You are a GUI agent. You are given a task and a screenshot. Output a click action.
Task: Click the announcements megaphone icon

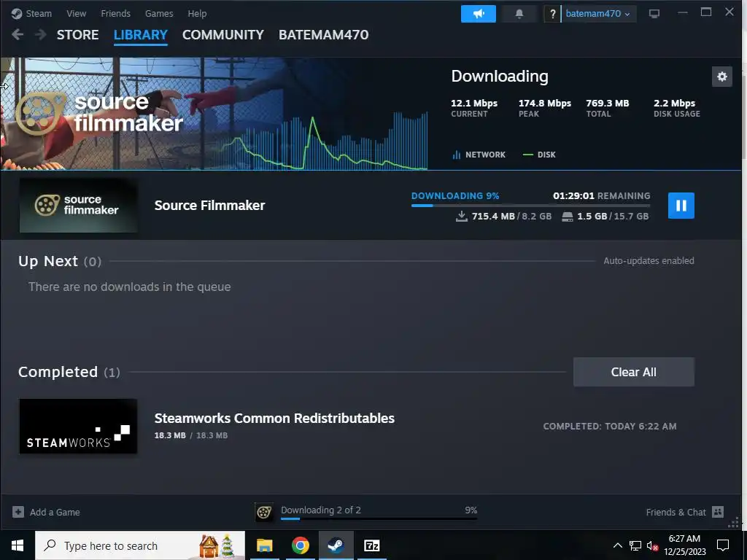[479, 14]
